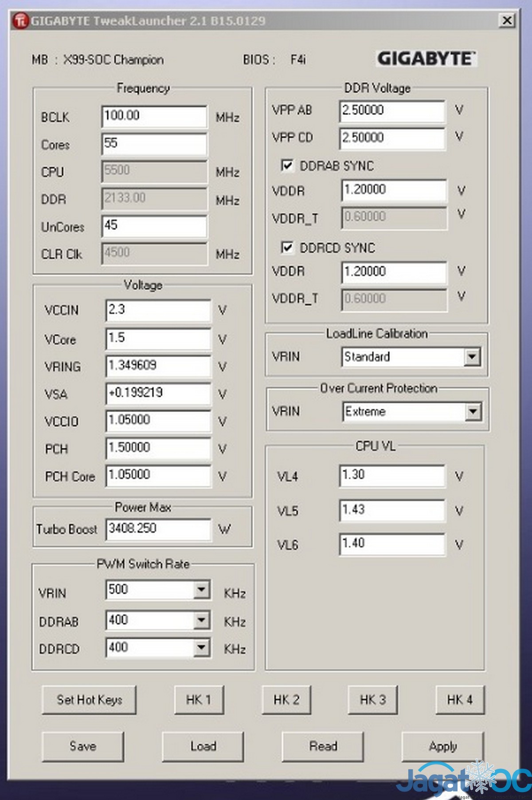Image resolution: width=532 pixels, height=800 pixels.
Task: Select the HK 4 hotkey button
Action: [460, 700]
